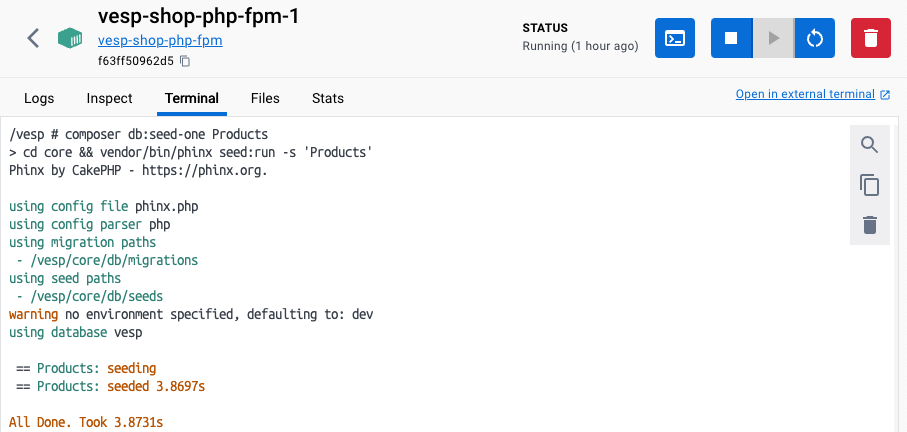Switch to the Logs tab
This screenshot has width=907, height=432.
click(39, 98)
